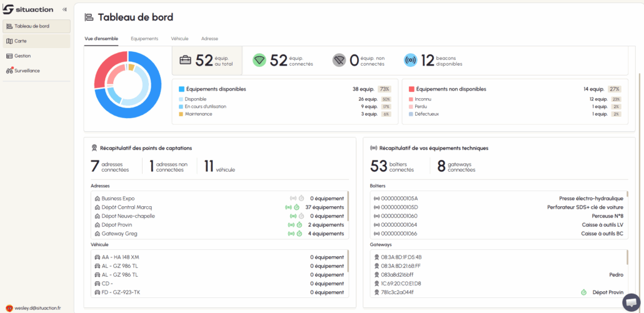Click the blue Équipements disponibles swatch
Viewport: 644px width, 313px height.
coord(181,89)
